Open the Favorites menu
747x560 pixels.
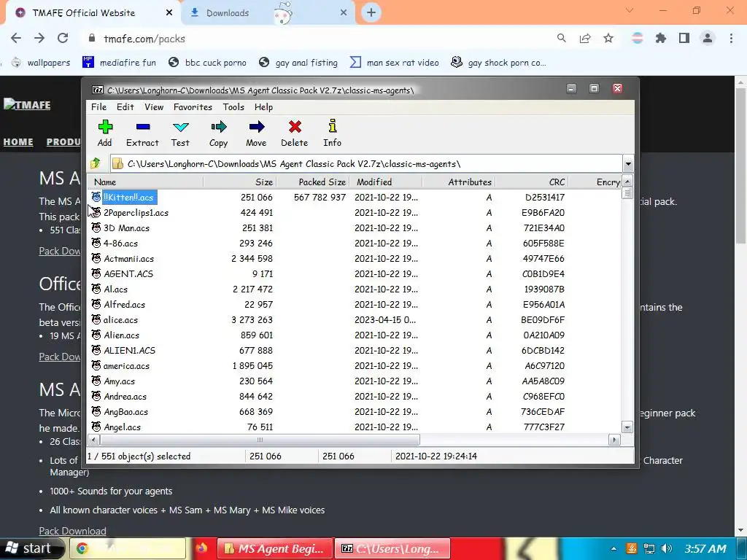[x=193, y=106]
